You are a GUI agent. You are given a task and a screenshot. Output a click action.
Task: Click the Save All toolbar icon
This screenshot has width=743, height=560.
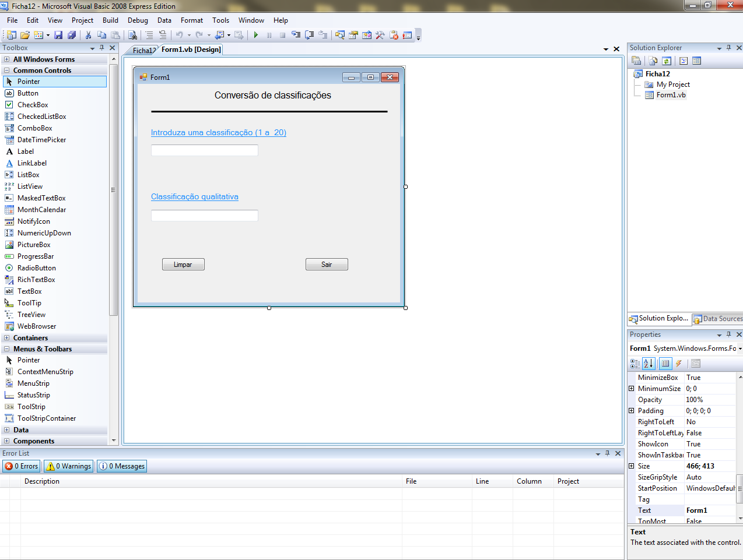point(72,35)
